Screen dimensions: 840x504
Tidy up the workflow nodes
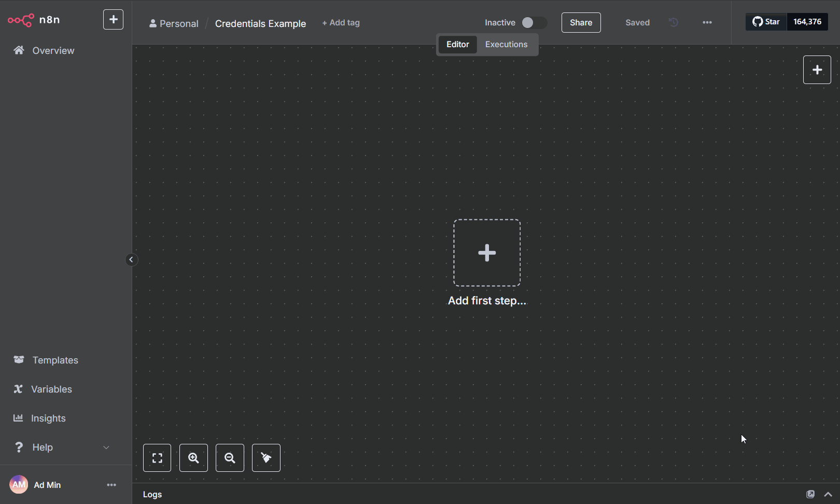(266, 458)
